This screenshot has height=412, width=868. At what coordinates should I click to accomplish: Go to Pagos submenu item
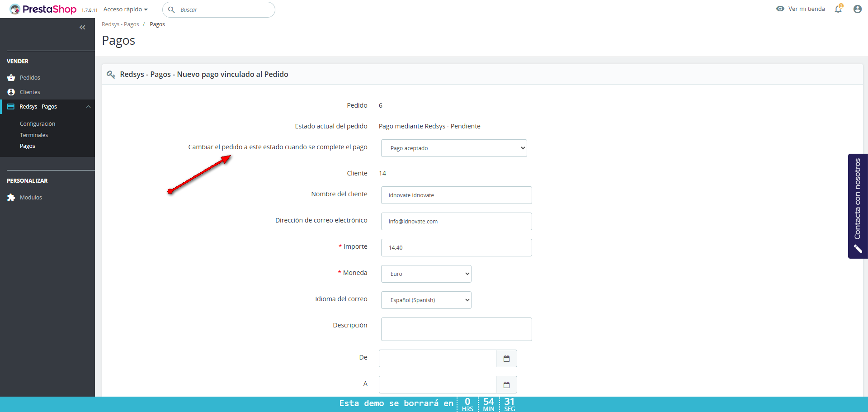[x=28, y=146]
